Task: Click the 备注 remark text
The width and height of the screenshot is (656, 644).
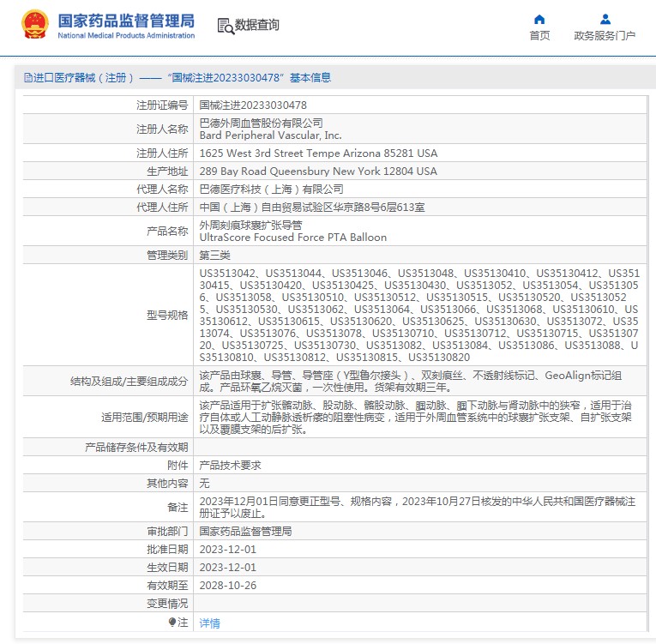Action: [x=417, y=507]
